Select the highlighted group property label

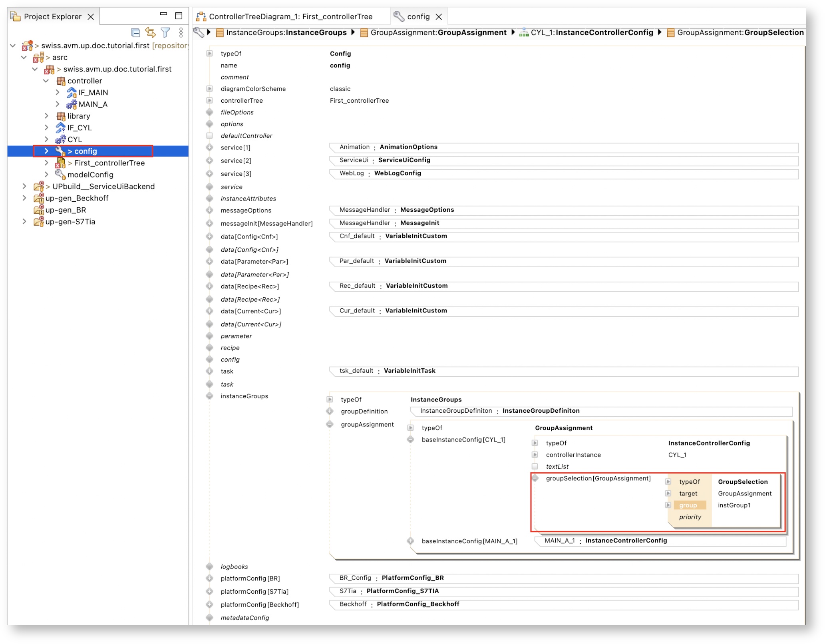[x=690, y=505]
